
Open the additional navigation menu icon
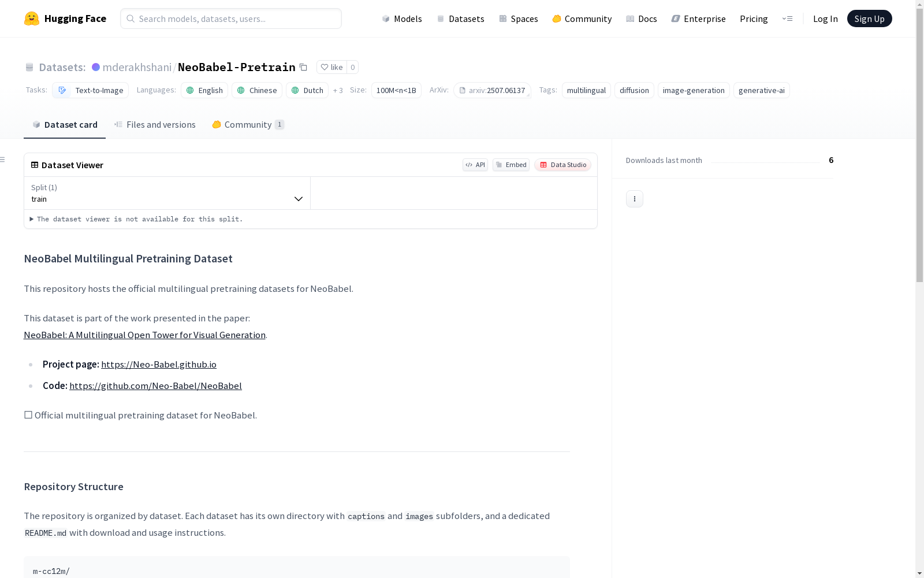tap(787, 18)
